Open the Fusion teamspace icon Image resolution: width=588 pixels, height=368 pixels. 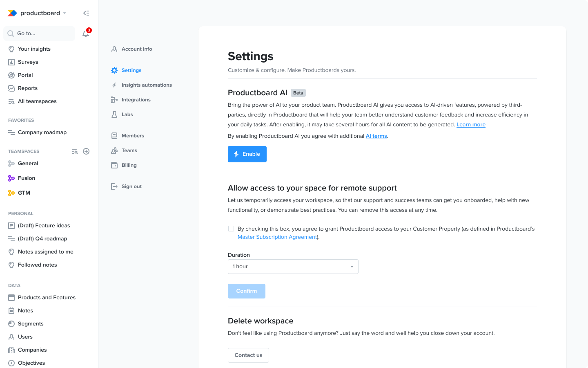pos(11,178)
